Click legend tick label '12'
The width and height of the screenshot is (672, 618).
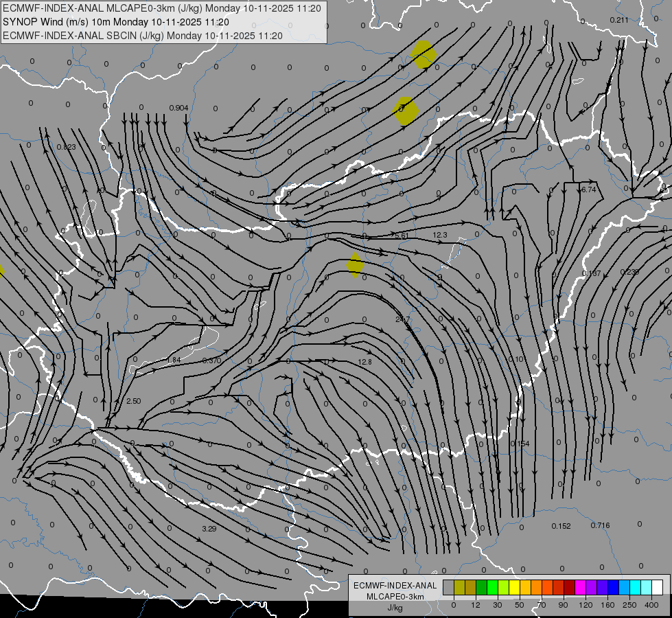(476, 605)
